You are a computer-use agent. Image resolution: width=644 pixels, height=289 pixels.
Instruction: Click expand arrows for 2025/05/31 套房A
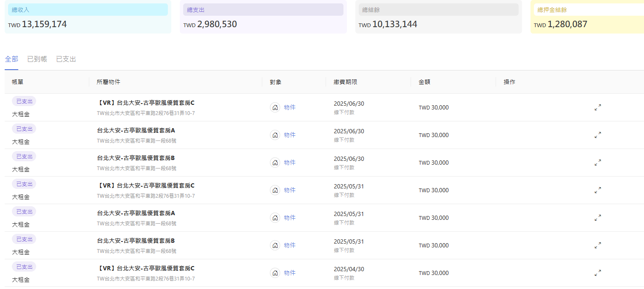point(598,218)
